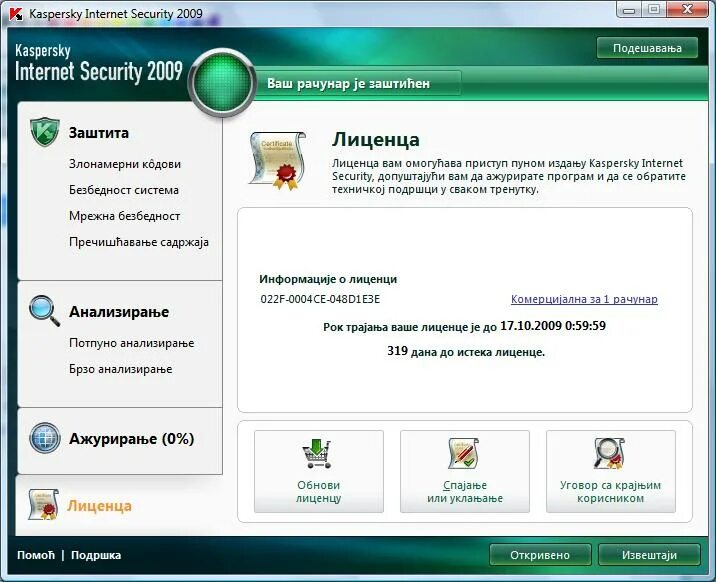The height and width of the screenshot is (582, 716).
Task: Open Злонамерни кôдови protection item
Action: tap(125, 164)
